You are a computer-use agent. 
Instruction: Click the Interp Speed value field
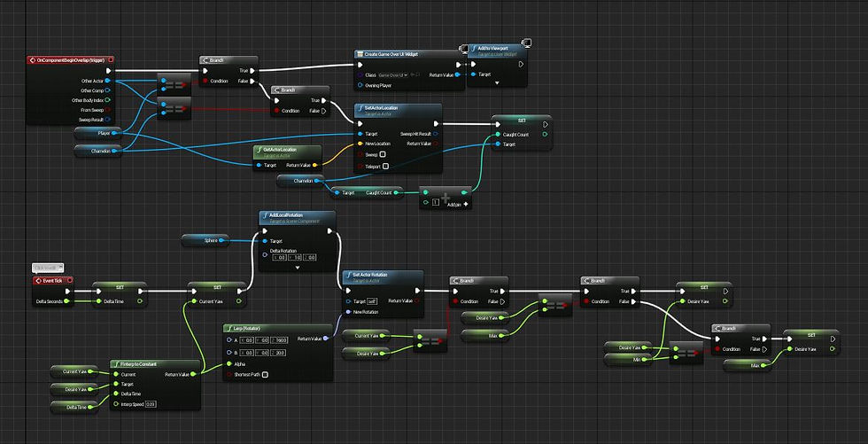[x=150, y=404]
